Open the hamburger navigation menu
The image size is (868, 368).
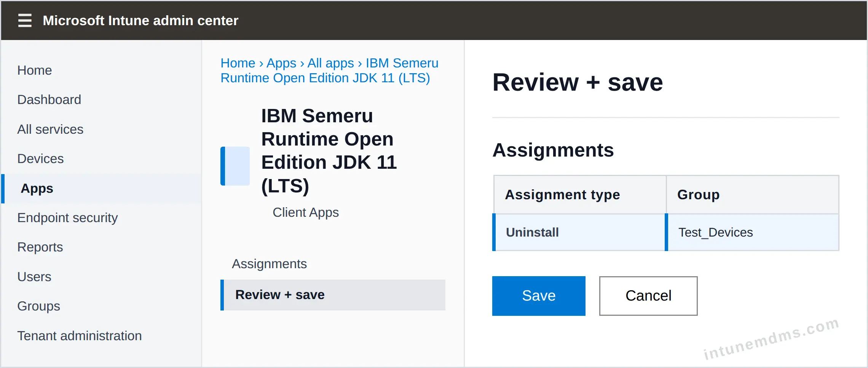pos(25,20)
